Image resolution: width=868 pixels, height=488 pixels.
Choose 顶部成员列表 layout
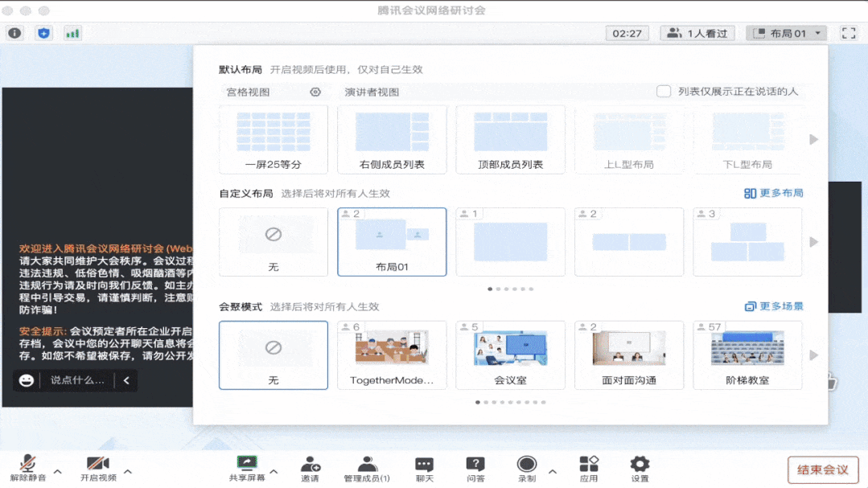510,140
